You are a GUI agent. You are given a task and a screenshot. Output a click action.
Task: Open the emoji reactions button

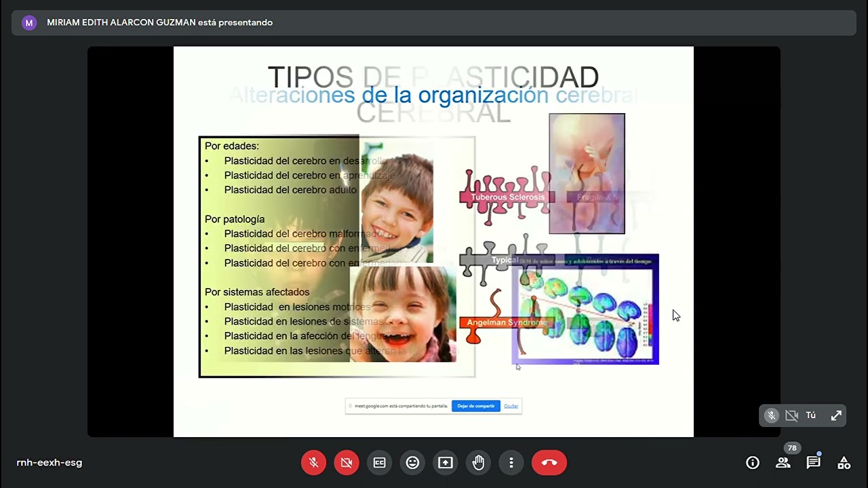[x=412, y=463]
